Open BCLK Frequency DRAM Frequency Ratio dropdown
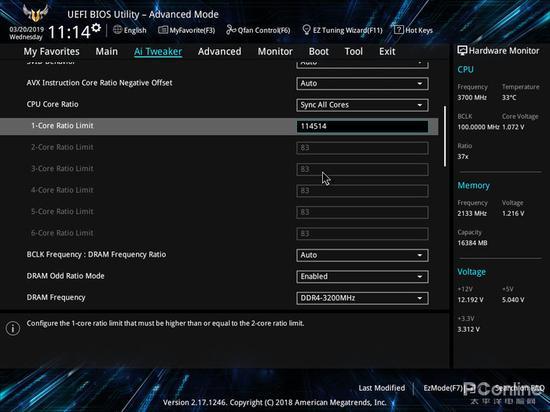This screenshot has width=550, height=412. pos(362,255)
